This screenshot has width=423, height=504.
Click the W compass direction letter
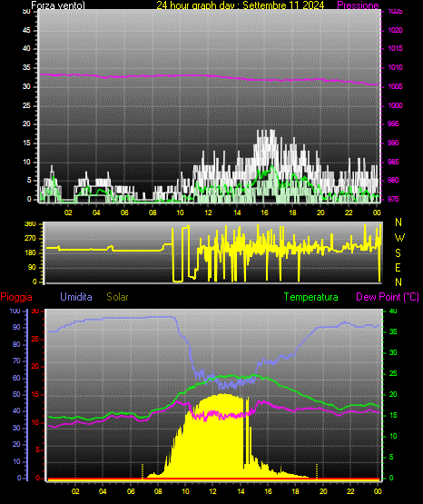click(x=399, y=238)
